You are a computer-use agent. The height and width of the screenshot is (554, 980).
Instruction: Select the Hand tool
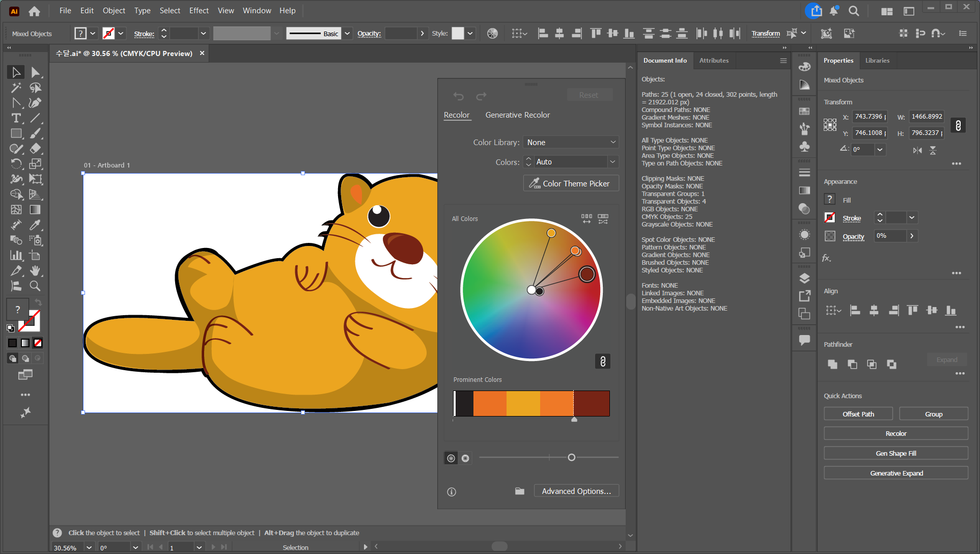click(x=35, y=271)
